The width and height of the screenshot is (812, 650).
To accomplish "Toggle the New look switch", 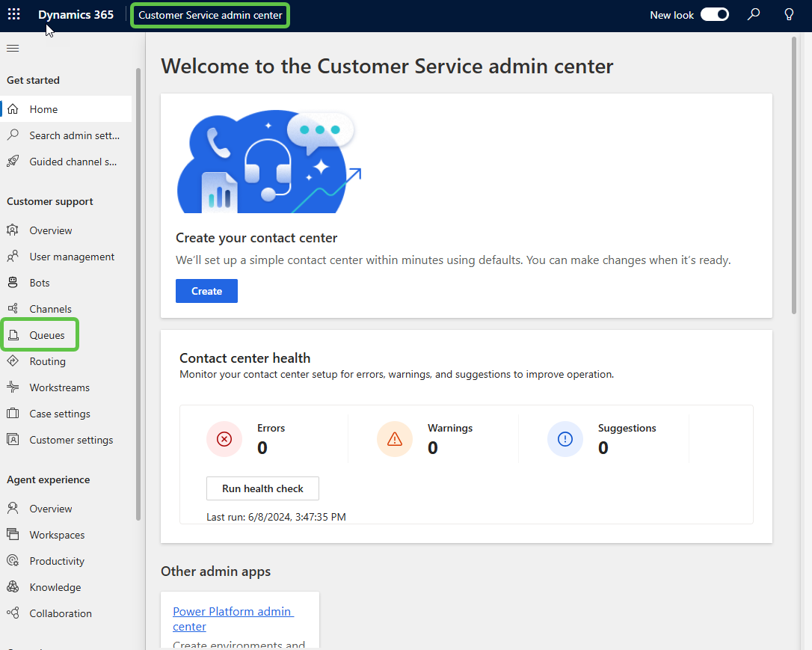I will (714, 15).
